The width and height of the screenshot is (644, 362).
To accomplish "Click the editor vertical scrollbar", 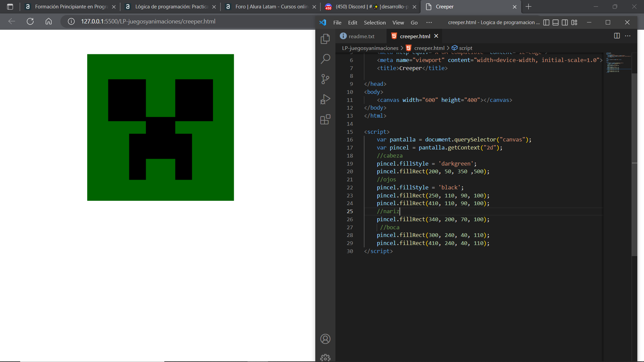I will coord(634,164).
